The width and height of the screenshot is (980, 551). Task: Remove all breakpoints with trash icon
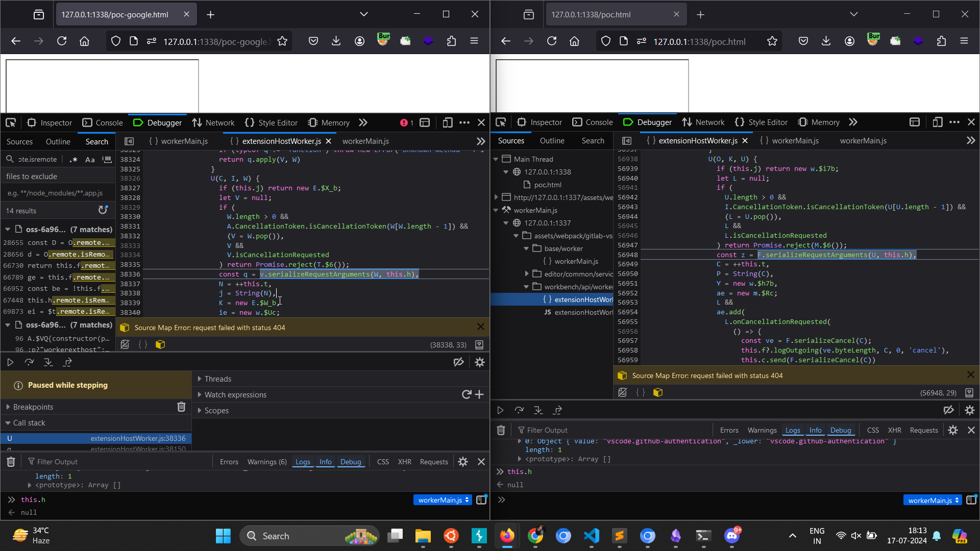[x=181, y=407]
